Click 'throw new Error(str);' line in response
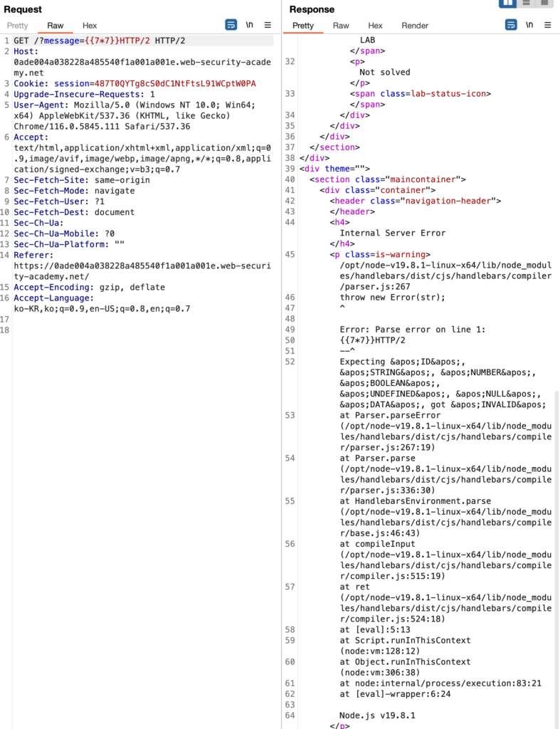560x729 pixels. pyautogui.click(x=392, y=297)
